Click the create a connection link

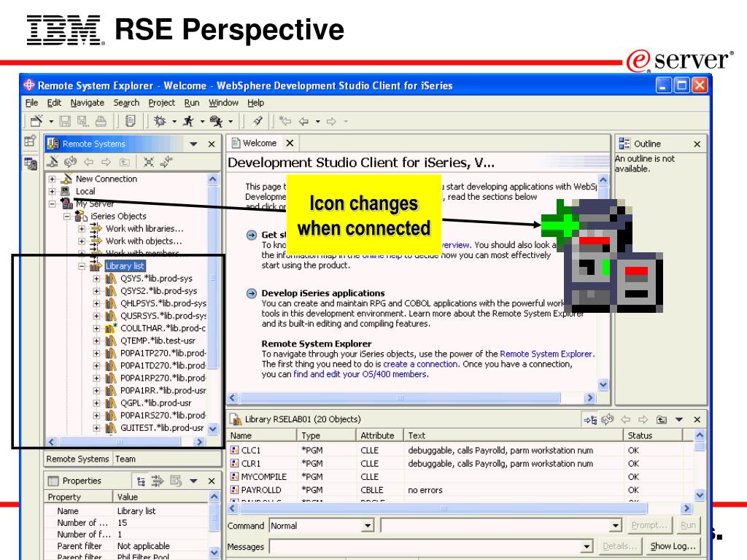click(x=420, y=364)
